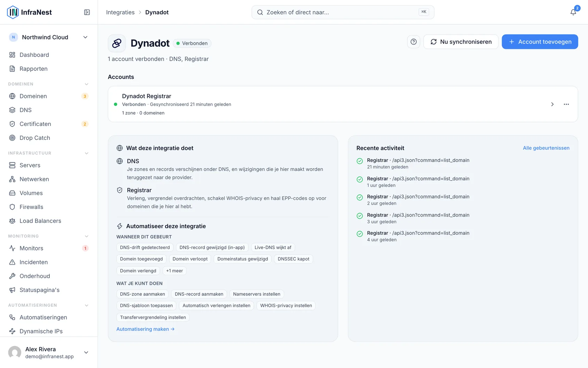
Task: Click 'DNS-sjabloon toepassen' chip
Action: (x=146, y=306)
